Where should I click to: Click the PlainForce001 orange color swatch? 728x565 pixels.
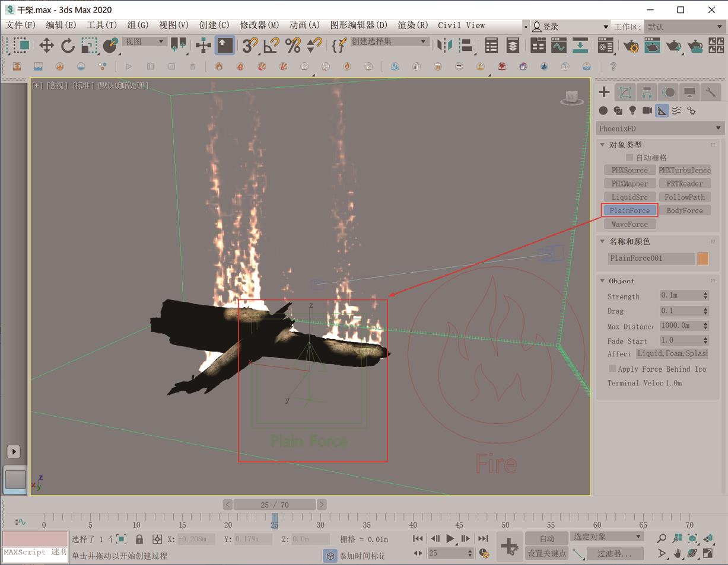coord(703,258)
